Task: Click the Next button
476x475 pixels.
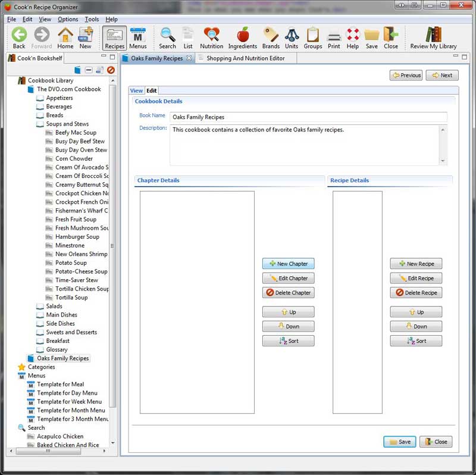Action: pos(442,75)
